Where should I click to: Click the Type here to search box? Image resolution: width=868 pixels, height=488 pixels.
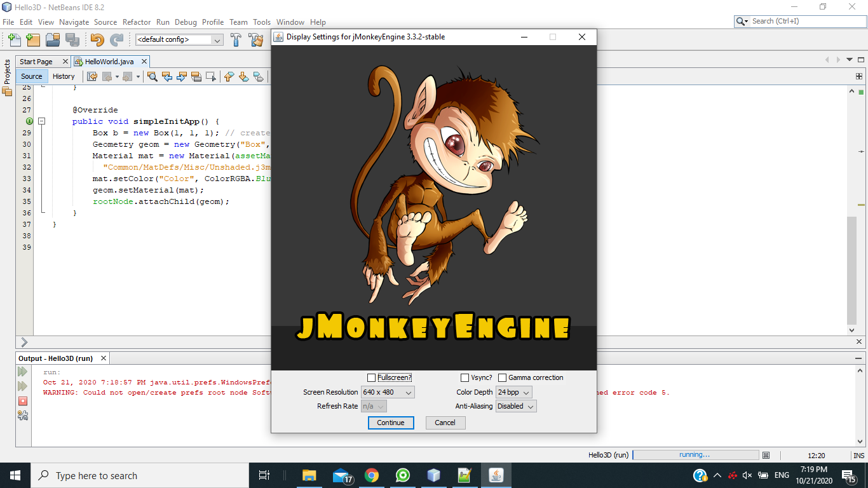coord(140,475)
